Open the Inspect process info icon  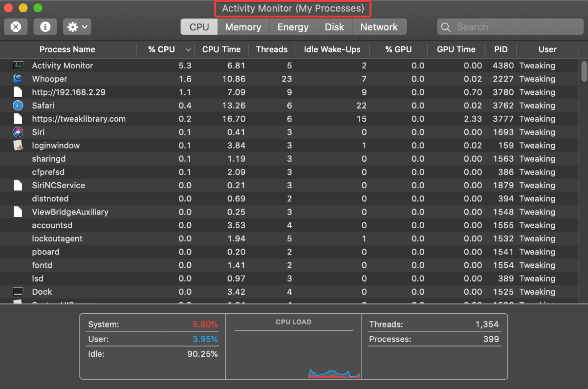tap(45, 27)
